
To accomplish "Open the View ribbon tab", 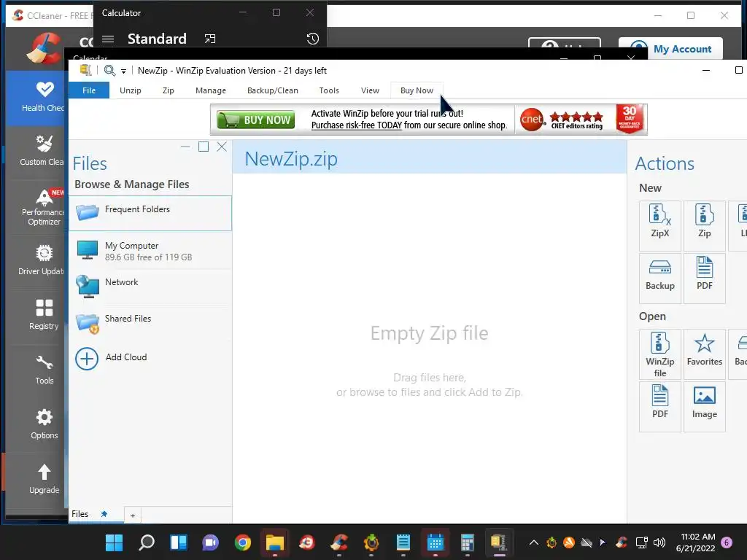I will coord(370,90).
